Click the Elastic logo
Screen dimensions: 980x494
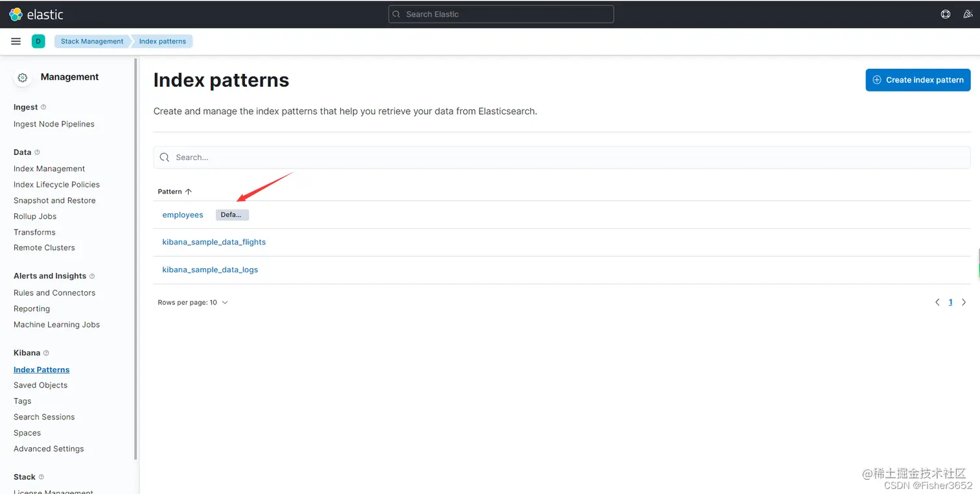[36, 14]
